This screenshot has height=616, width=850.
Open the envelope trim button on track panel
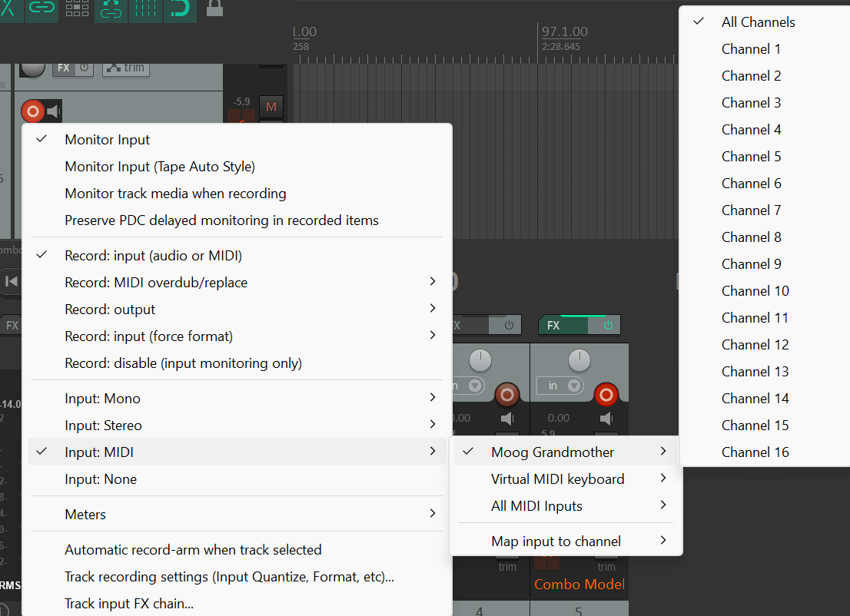[x=126, y=68]
